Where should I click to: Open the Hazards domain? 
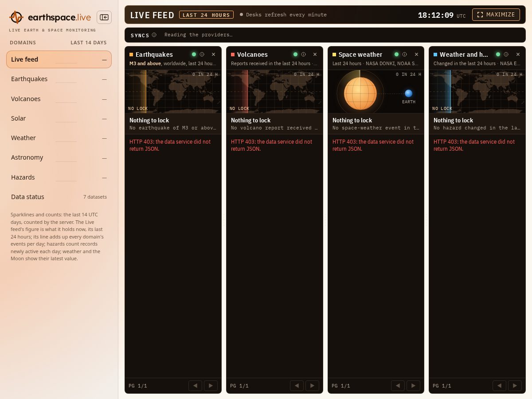click(59, 177)
